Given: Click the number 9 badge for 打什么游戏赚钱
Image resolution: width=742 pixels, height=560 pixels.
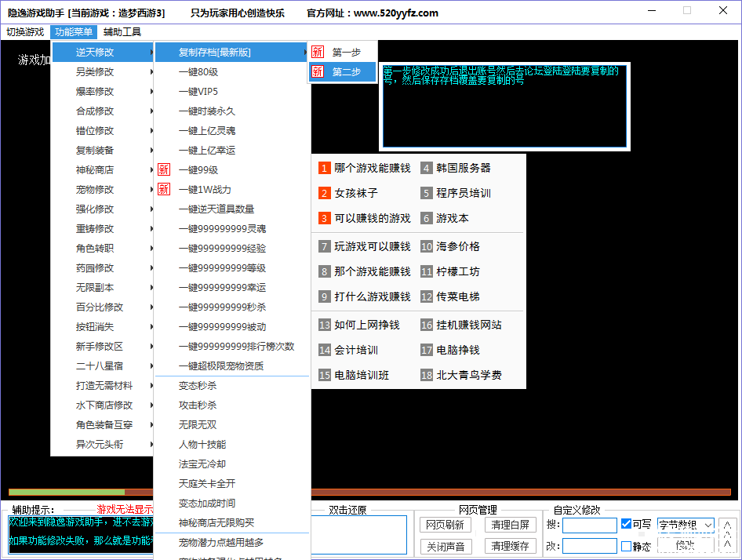Looking at the screenshot, I should point(324,296).
